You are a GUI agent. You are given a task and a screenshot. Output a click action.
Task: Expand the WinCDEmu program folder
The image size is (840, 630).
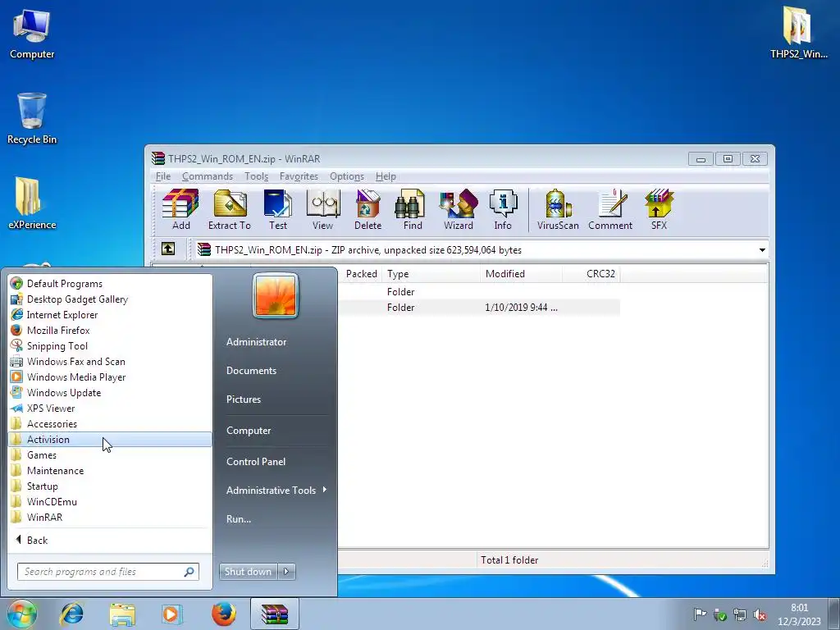[110, 501]
